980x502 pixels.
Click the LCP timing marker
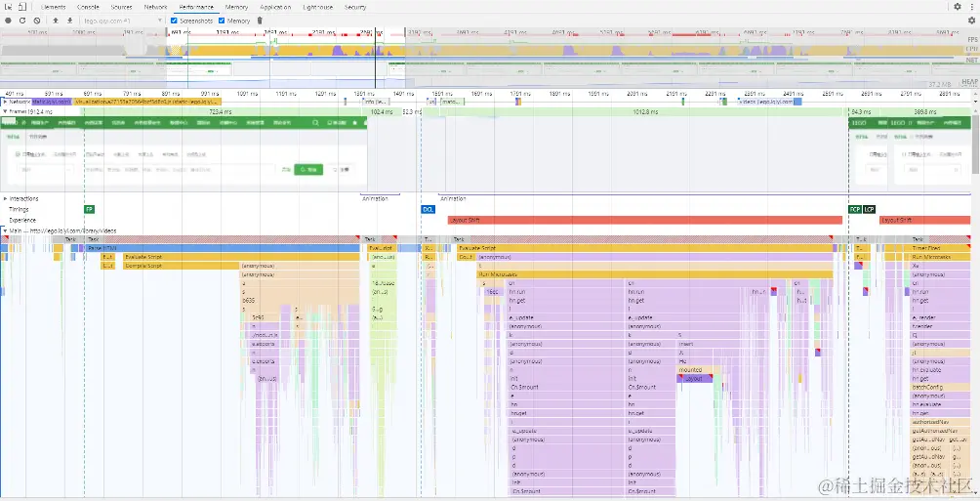click(870, 209)
